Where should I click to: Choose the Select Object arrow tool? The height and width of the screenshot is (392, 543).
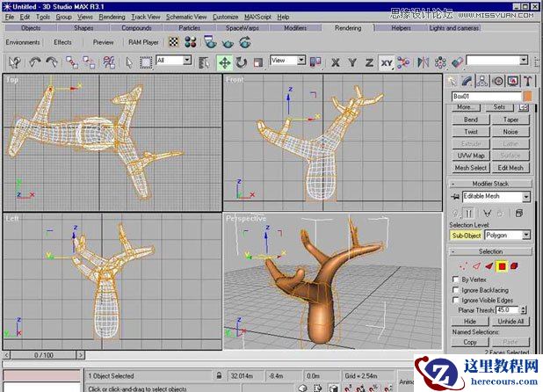(129, 62)
